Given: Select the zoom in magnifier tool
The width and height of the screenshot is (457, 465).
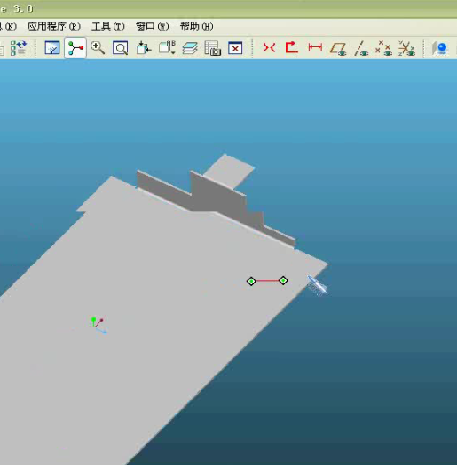Looking at the screenshot, I should point(98,48).
